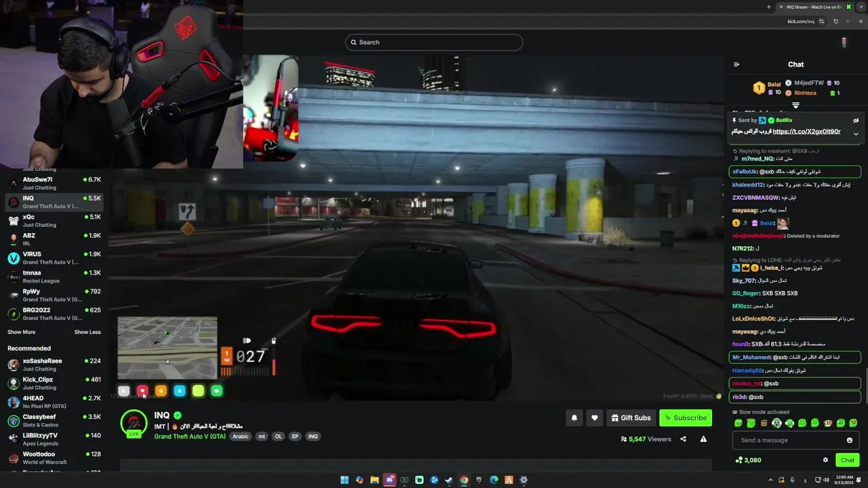Viewport: 868px width, 488px height.
Task: Open Epic Games Launcher from taskbar
Action: pyautogui.click(x=479, y=480)
